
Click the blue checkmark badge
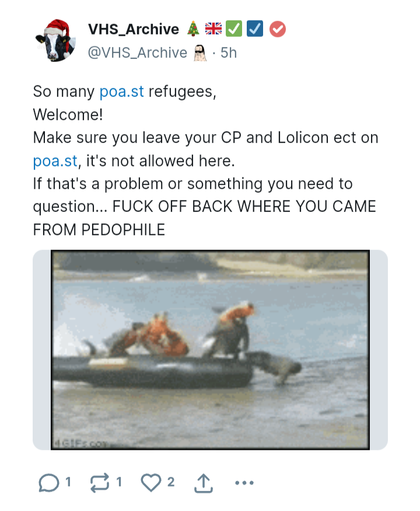point(254,29)
